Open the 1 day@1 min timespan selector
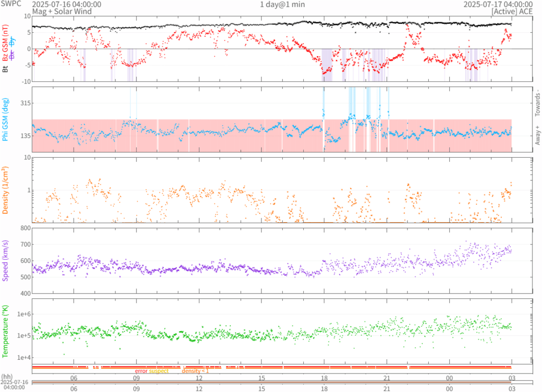The image size is (542, 392). (282, 4)
